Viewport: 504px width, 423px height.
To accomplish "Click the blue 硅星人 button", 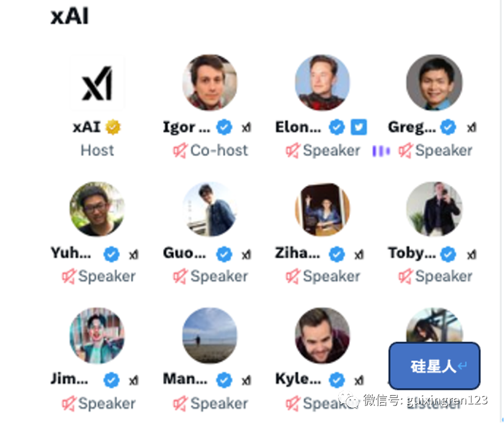I will [434, 366].
